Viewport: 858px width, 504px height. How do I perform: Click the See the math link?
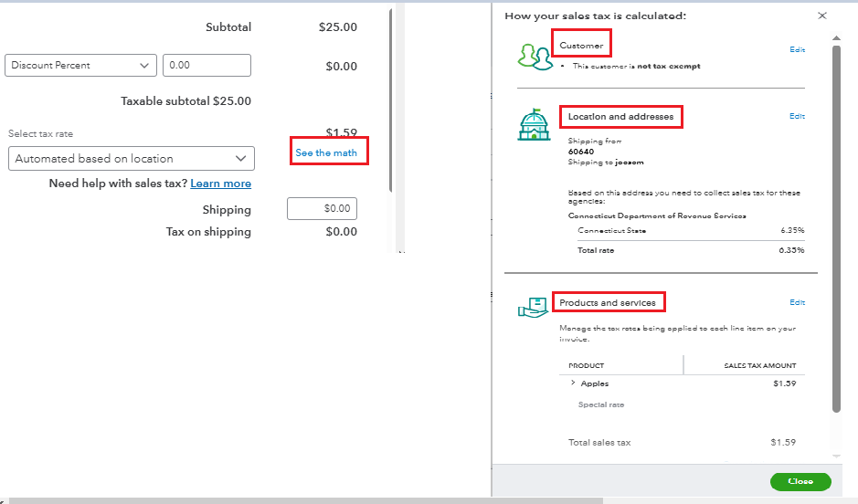(326, 153)
